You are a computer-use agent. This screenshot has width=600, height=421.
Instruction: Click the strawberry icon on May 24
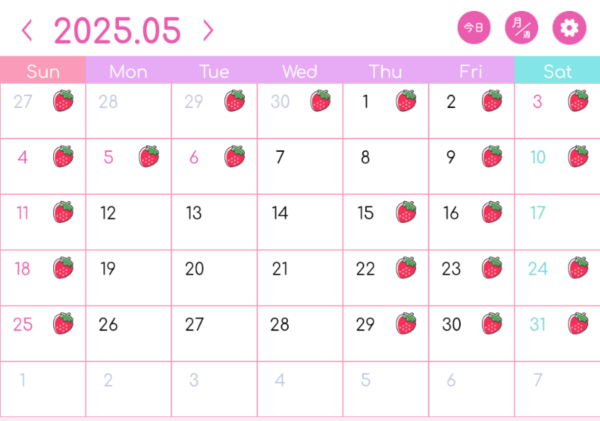578,268
